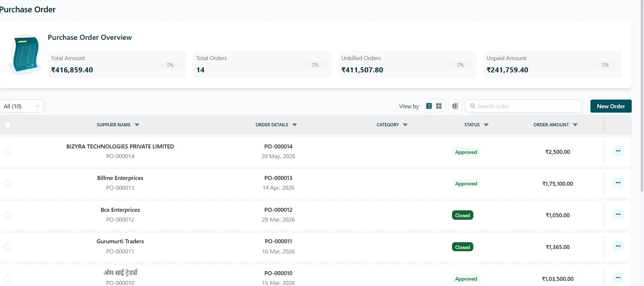Select the PO-000010 order checkbox

tap(8, 278)
